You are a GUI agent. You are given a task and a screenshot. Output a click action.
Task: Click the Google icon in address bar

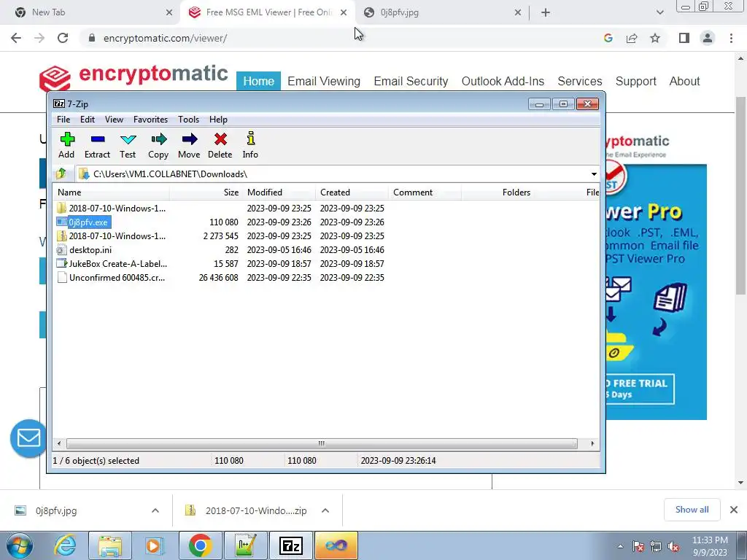608,38
